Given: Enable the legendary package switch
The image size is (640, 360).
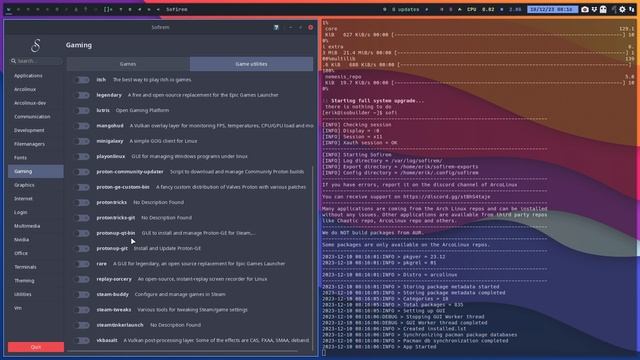Looking at the screenshot, I should [82, 95].
